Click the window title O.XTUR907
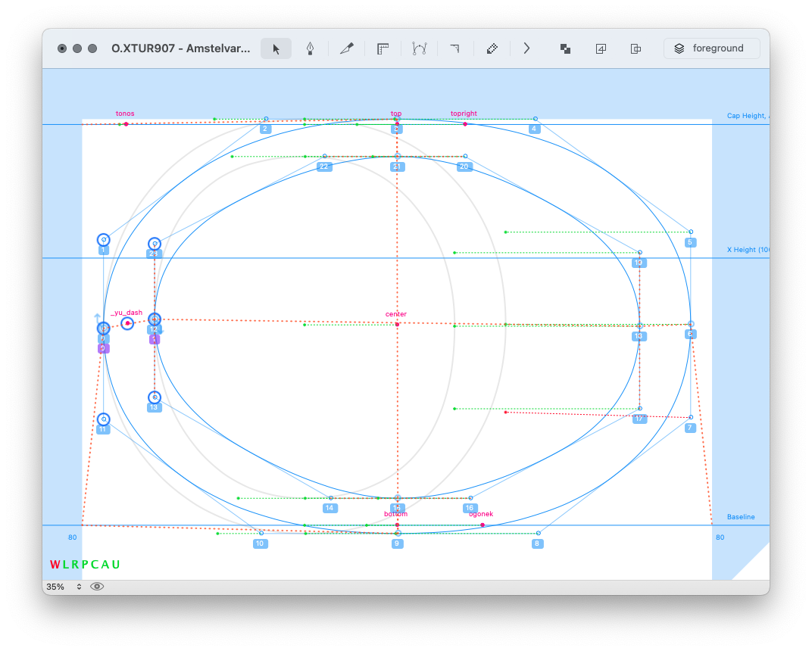This screenshot has width=812, height=651. pyautogui.click(x=180, y=48)
